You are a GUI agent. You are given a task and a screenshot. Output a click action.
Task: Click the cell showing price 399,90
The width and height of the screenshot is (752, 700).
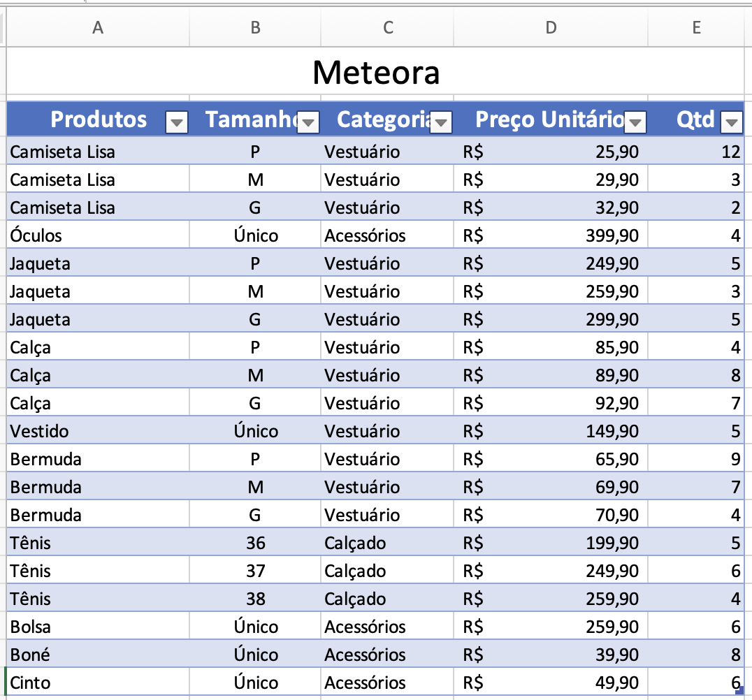[551, 235]
